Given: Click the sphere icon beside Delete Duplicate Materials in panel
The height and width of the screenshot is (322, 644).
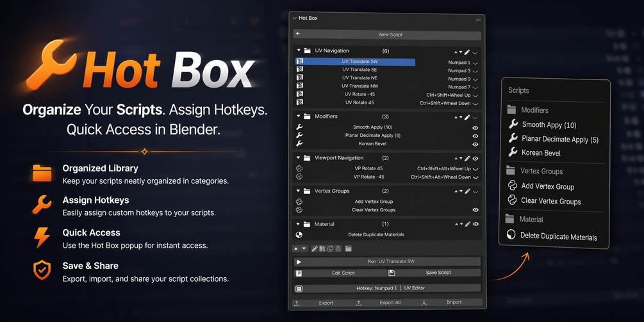Looking at the screenshot, I should click(x=299, y=235).
